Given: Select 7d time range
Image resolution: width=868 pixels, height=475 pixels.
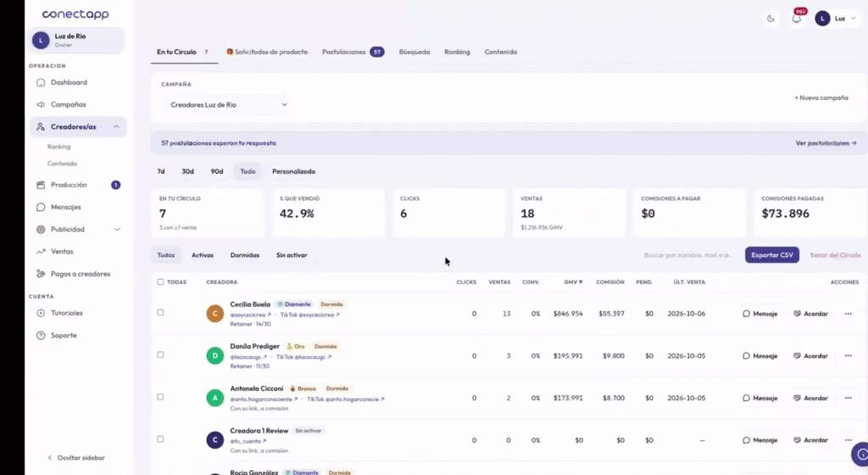Looking at the screenshot, I should (x=160, y=171).
